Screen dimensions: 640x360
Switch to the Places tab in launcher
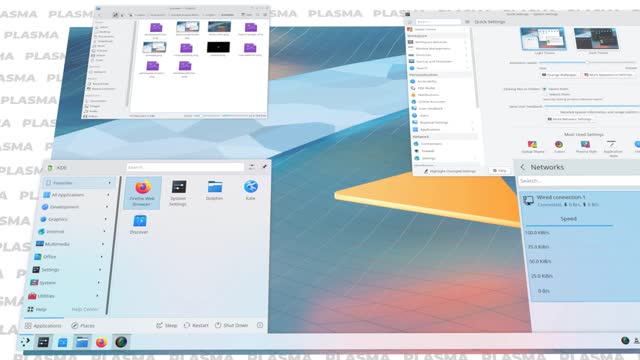[x=83, y=326]
